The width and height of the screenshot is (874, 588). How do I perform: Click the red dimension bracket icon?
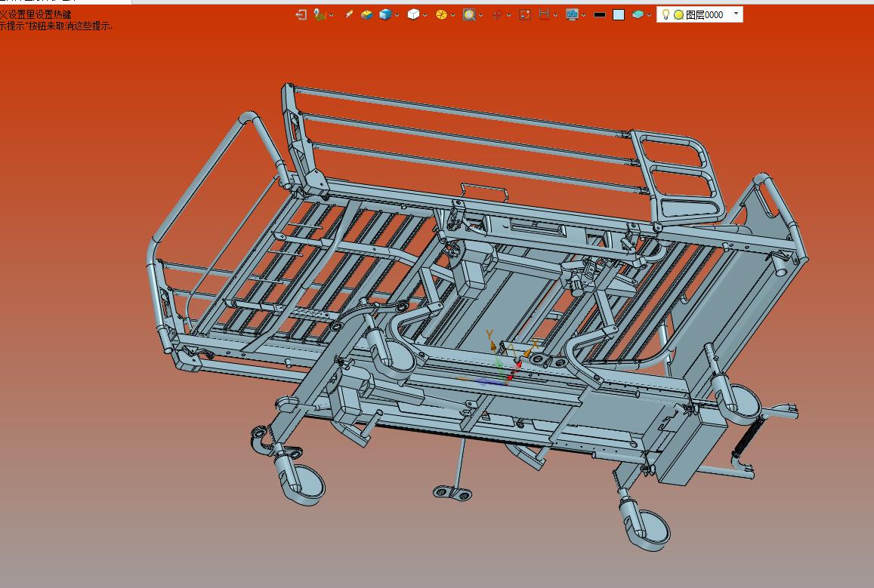point(545,15)
